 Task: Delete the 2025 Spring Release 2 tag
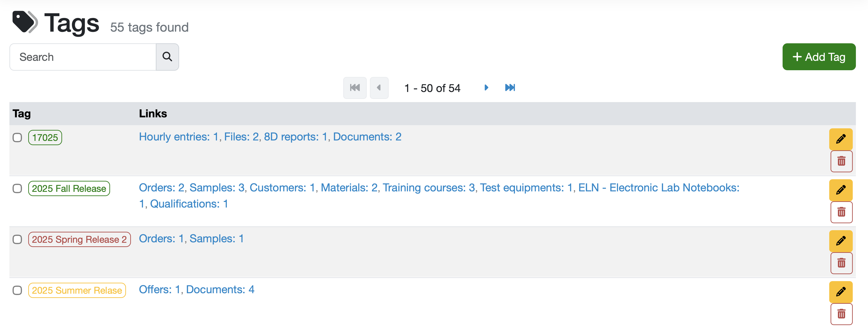tap(841, 263)
